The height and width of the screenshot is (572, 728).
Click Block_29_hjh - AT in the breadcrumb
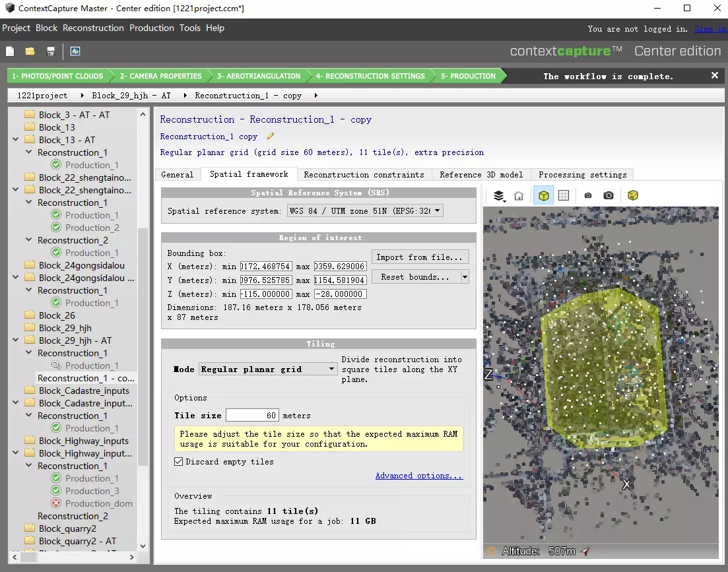[x=131, y=96]
